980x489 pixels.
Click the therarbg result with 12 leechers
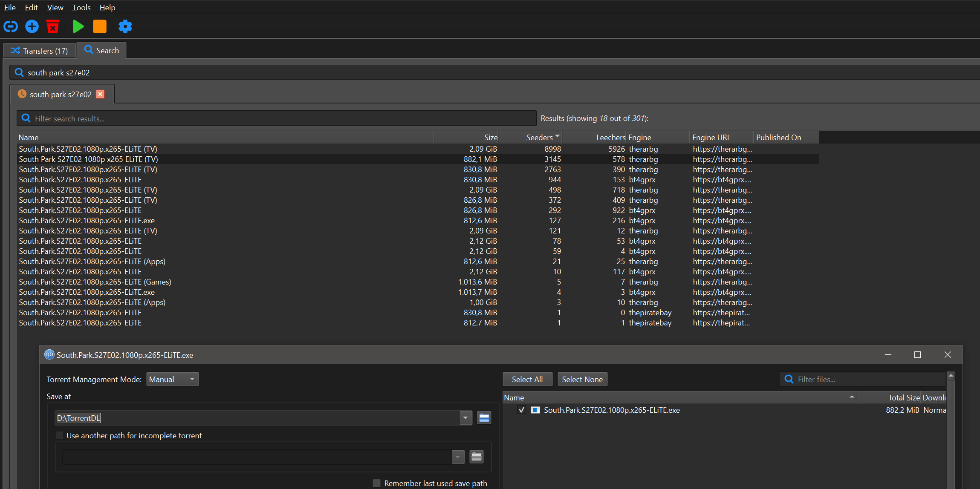(418, 231)
